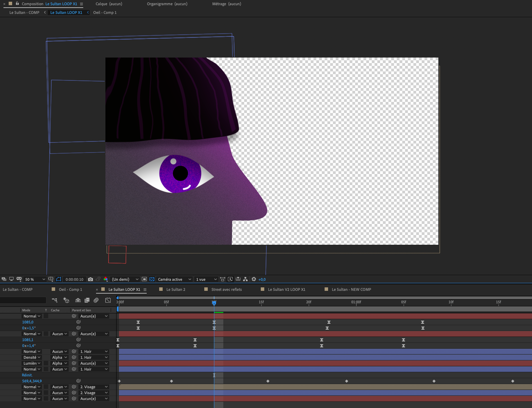Toggle the region of interest button

tap(144, 279)
